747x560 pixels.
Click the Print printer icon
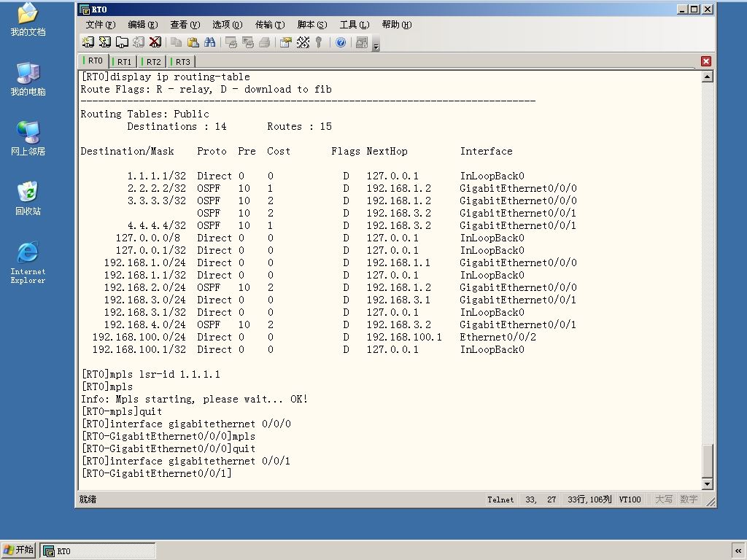coord(264,42)
